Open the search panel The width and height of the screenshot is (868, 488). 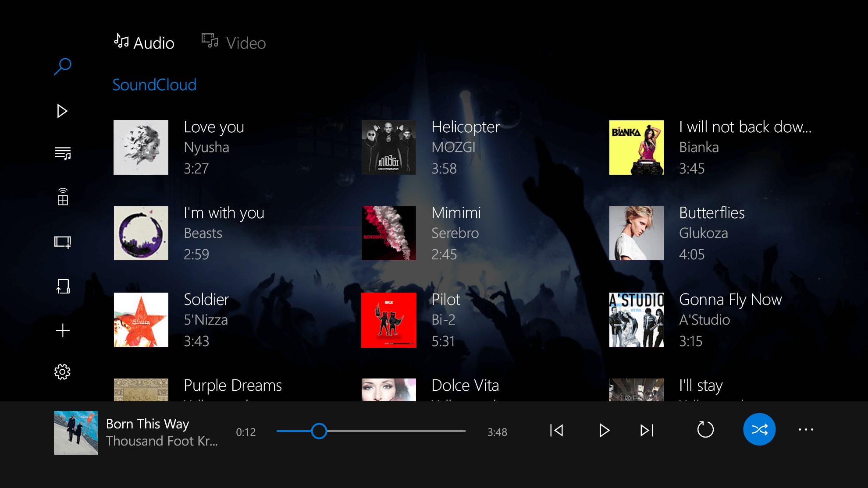coord(62,66)
